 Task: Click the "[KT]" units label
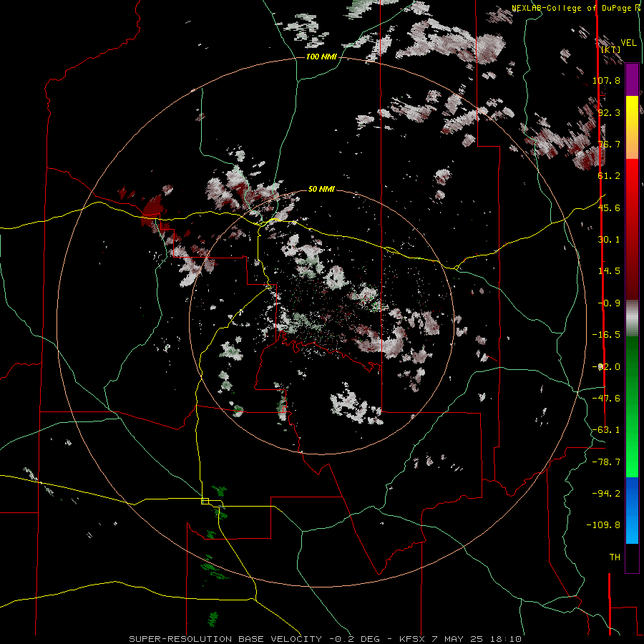[x=610, y=49]
